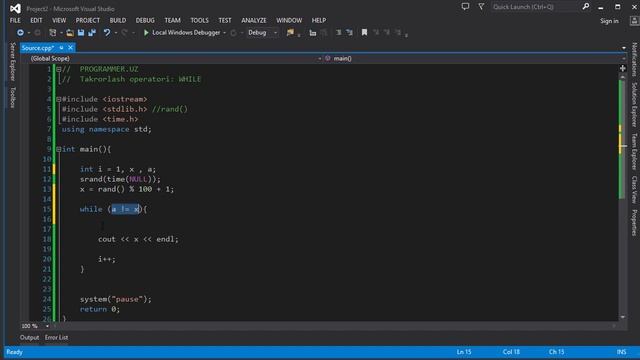Open the open-documents list dropdown arrow

click(624, 48)
